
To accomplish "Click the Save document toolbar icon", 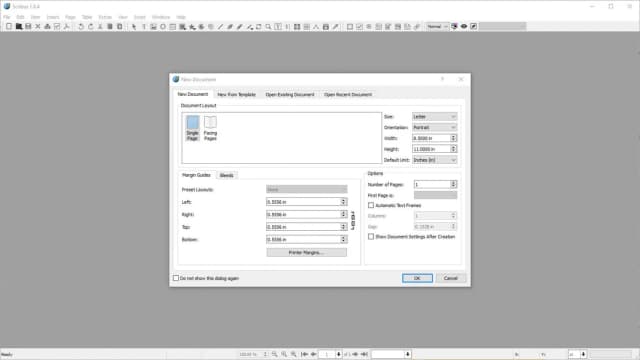I will [x=28, y=27].
